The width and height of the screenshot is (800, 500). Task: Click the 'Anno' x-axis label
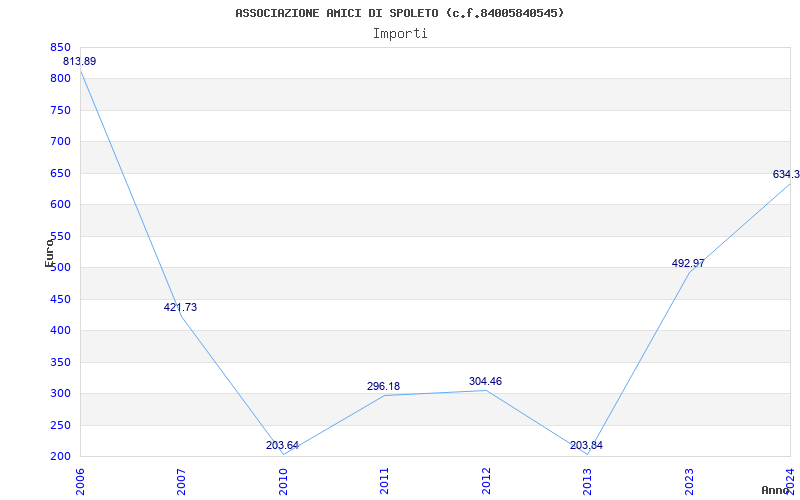point(776,491)
